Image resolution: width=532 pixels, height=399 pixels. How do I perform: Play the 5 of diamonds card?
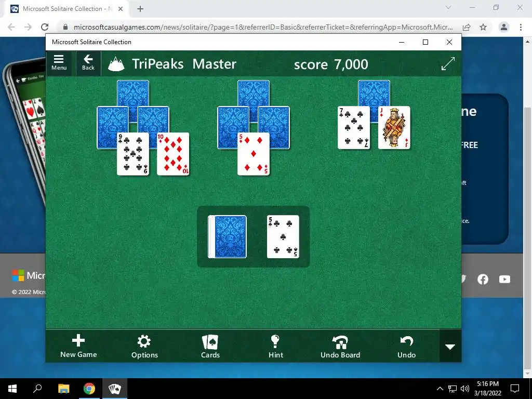click(x=254, y=154)
